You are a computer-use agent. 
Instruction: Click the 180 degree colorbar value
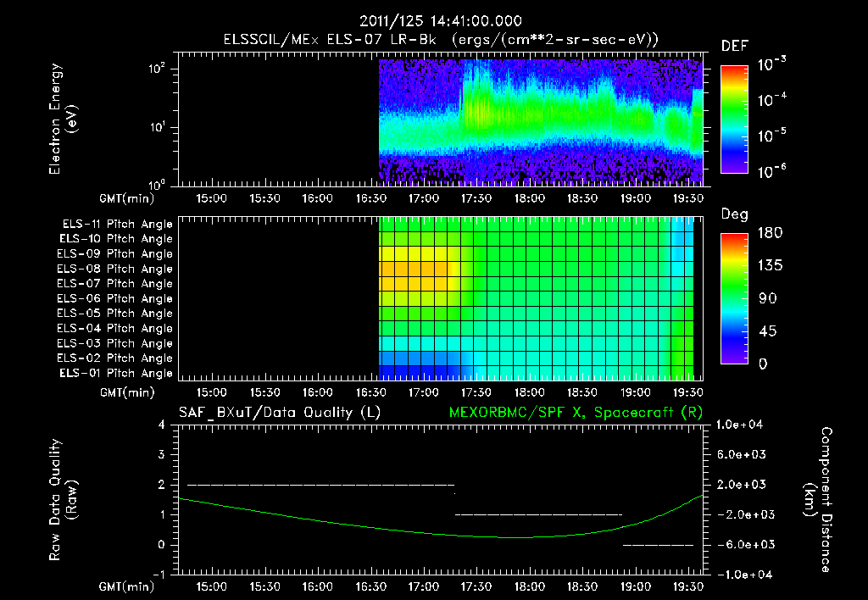(770, 233)
